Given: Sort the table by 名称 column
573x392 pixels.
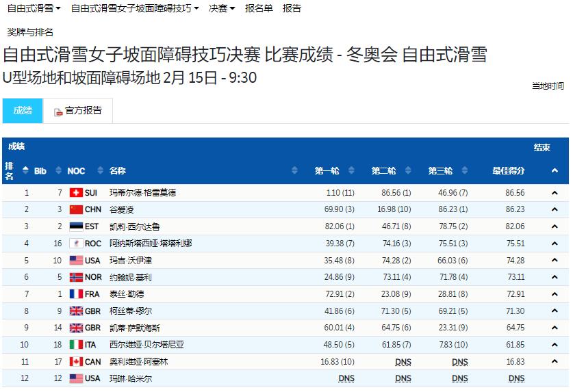Looking at the screenshot, I should [x=294, y=170].
